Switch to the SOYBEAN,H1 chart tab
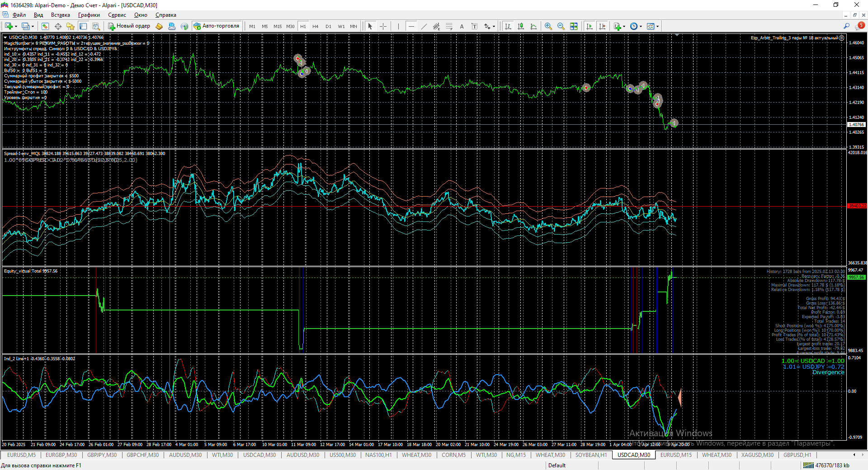Viewport: 868px width, 470px height. pyautogui.click(x=591, y=455)
